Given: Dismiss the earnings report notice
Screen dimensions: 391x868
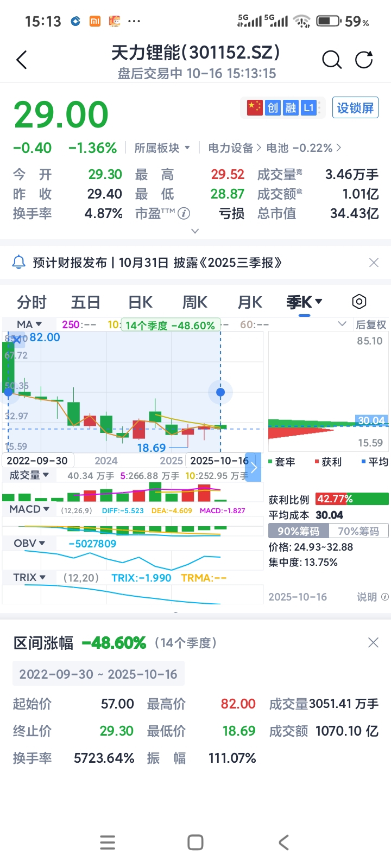Looking at the screenshot, I should (374, 263).
